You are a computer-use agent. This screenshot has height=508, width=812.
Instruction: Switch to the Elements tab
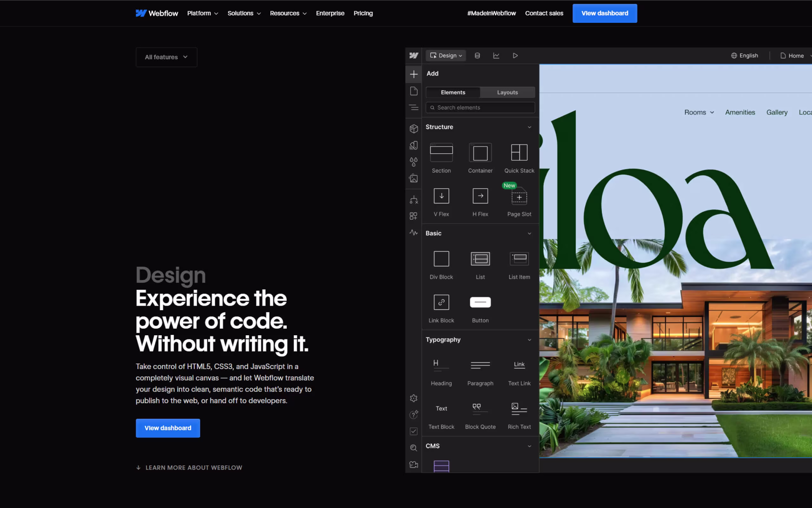point(453,92)
